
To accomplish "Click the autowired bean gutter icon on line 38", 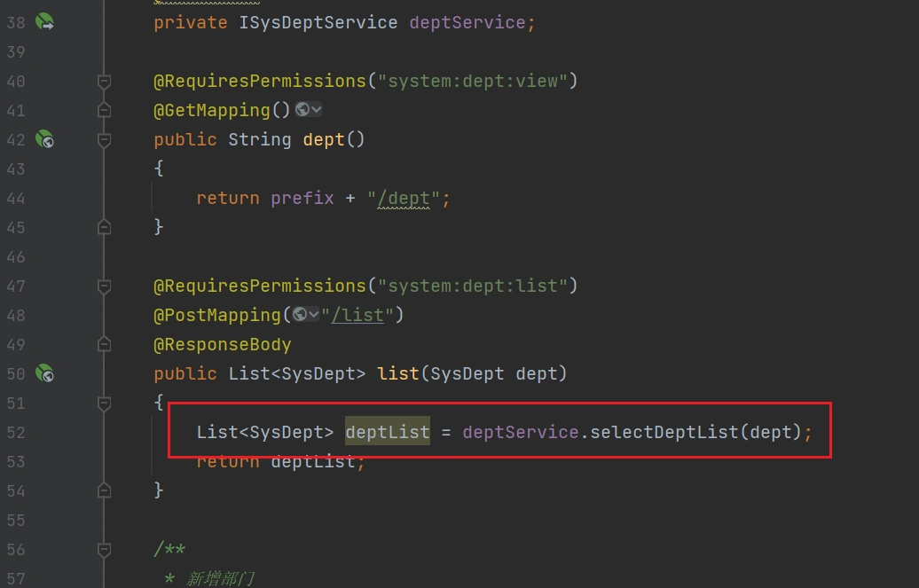I will click(x=44, y=22).
